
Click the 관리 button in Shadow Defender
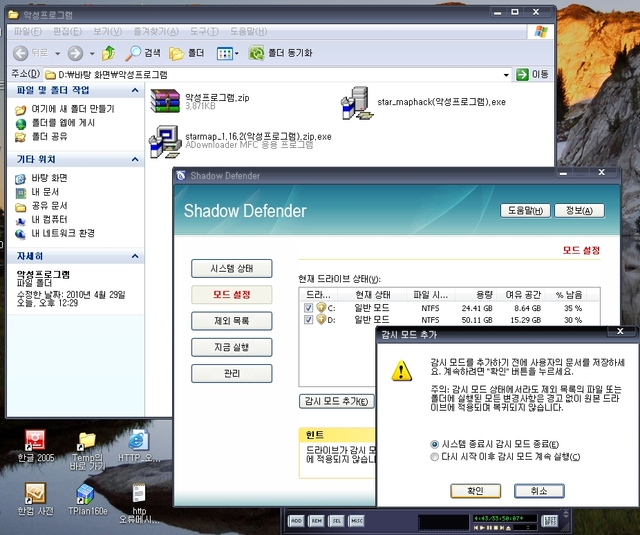click(231, 373)
